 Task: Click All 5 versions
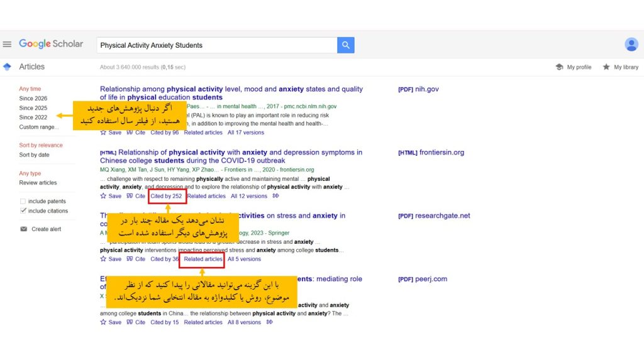point(244,259)
